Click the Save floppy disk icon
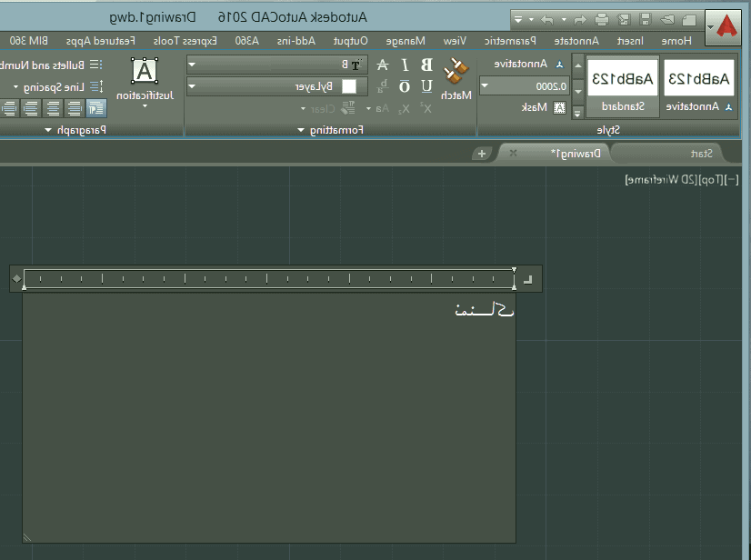Screen dimensions: 751x560 point(646,20)
